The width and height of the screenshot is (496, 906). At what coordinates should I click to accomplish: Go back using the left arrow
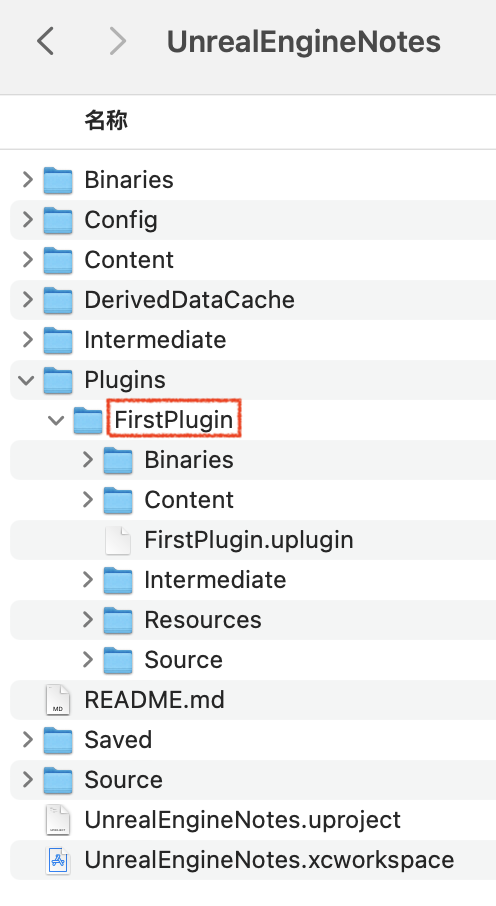click(x=45, y=42)
